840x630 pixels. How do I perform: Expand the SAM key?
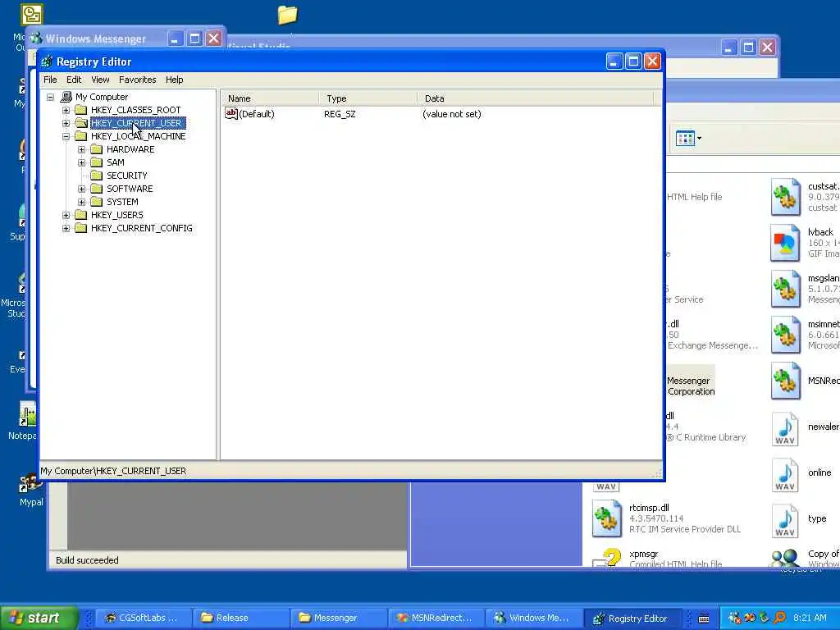(81, 162)
